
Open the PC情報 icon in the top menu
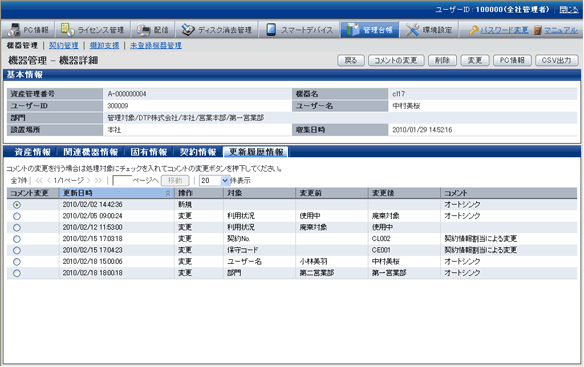[15, 29]
